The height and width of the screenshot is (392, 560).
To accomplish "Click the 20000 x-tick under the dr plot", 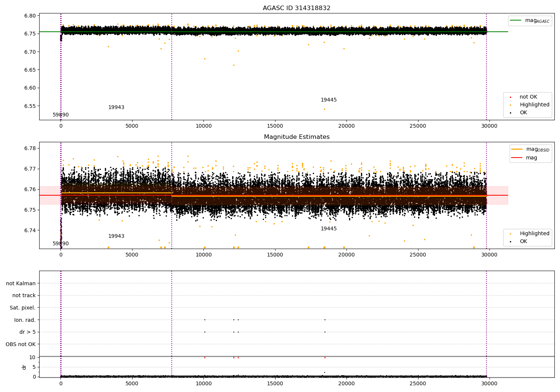I will point(346,384).
